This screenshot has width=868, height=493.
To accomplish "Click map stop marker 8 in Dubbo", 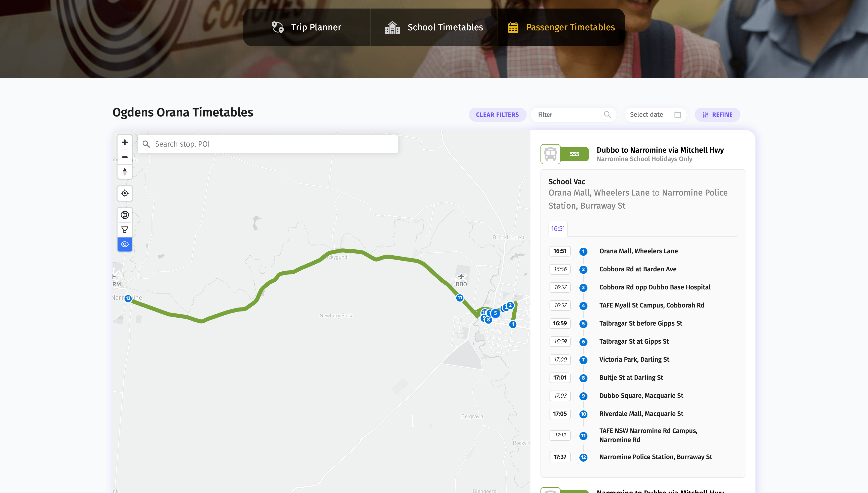I will pos(488,320).
